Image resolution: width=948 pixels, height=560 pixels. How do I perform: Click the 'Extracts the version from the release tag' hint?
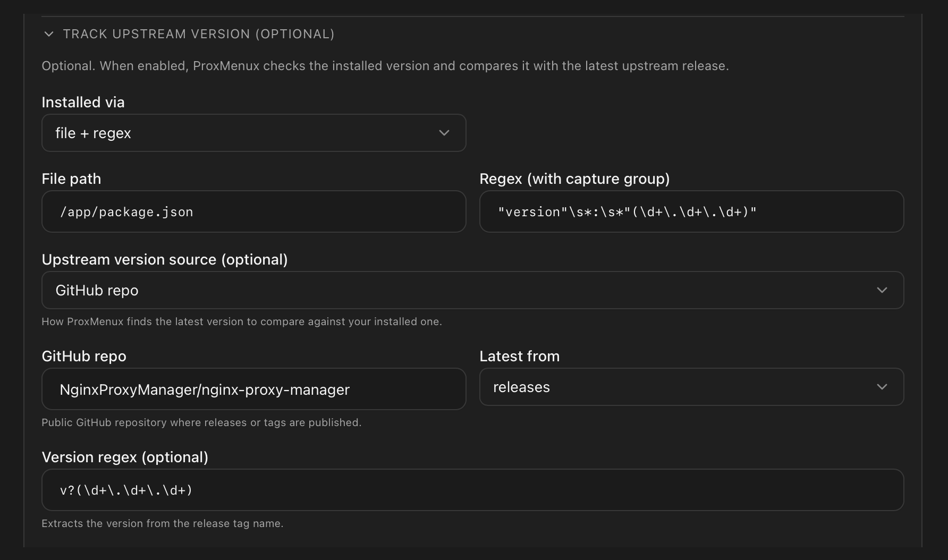point(163,523)
